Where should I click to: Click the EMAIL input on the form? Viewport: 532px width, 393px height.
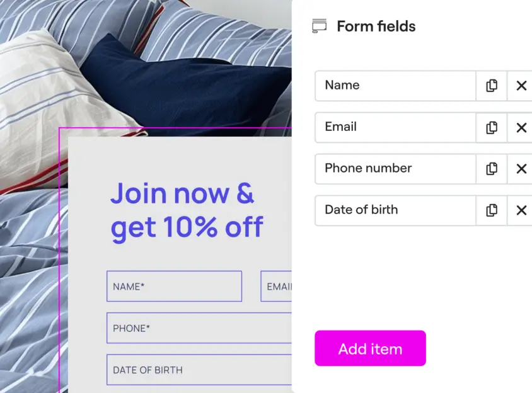(277, 287)
